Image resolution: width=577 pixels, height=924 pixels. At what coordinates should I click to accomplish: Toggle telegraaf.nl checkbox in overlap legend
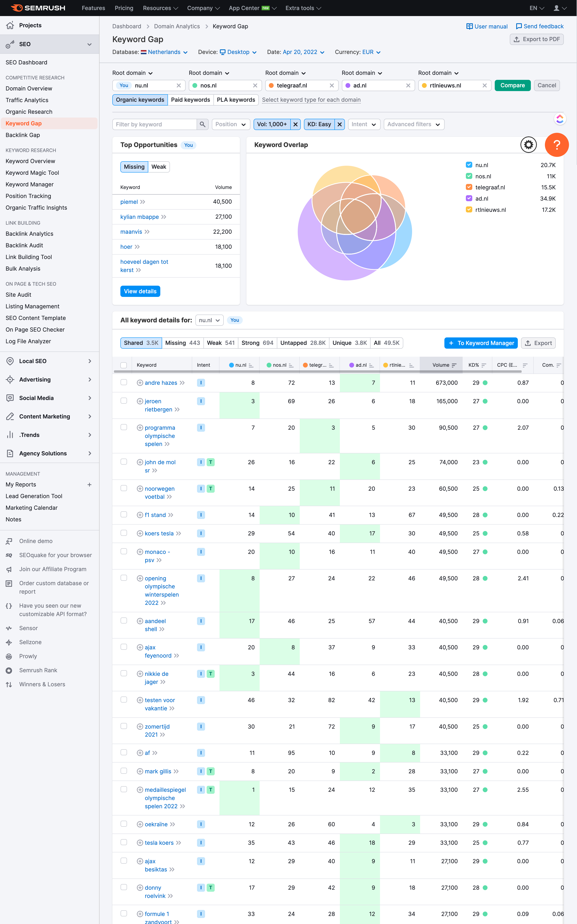[x=469, y=187]
